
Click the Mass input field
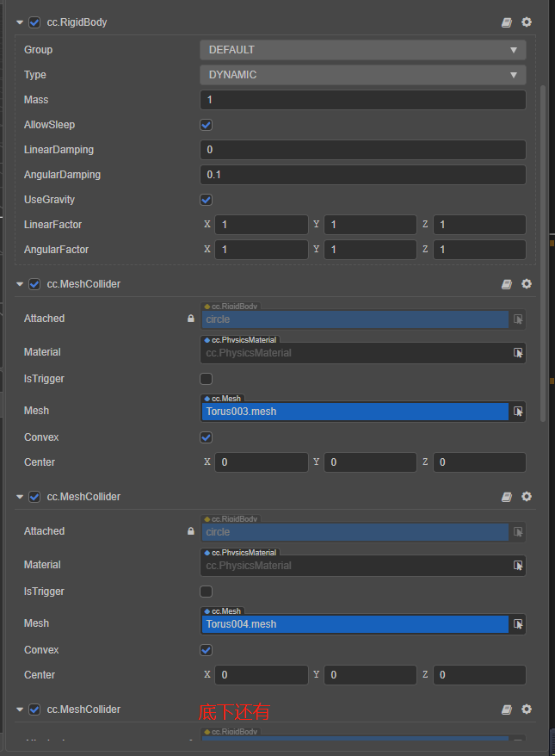[x=362, y=100]
